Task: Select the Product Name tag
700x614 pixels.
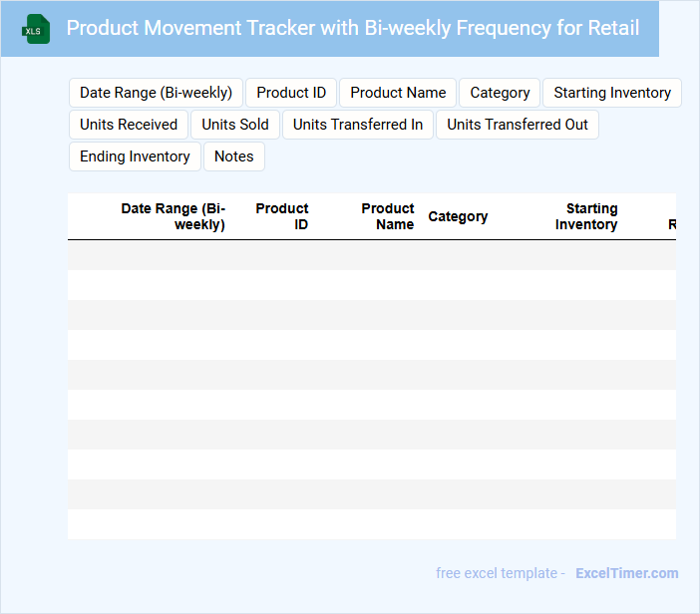Action: pos(398,93)
